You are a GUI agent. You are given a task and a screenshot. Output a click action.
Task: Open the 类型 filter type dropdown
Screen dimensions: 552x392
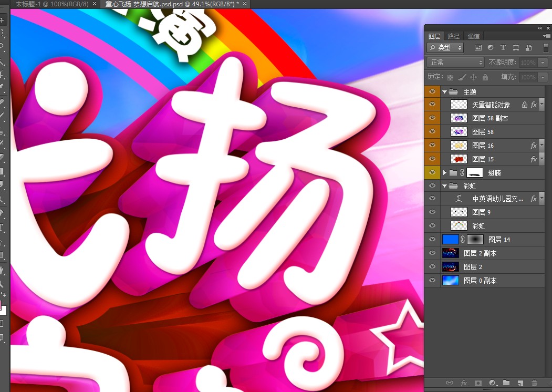(445, 47)
